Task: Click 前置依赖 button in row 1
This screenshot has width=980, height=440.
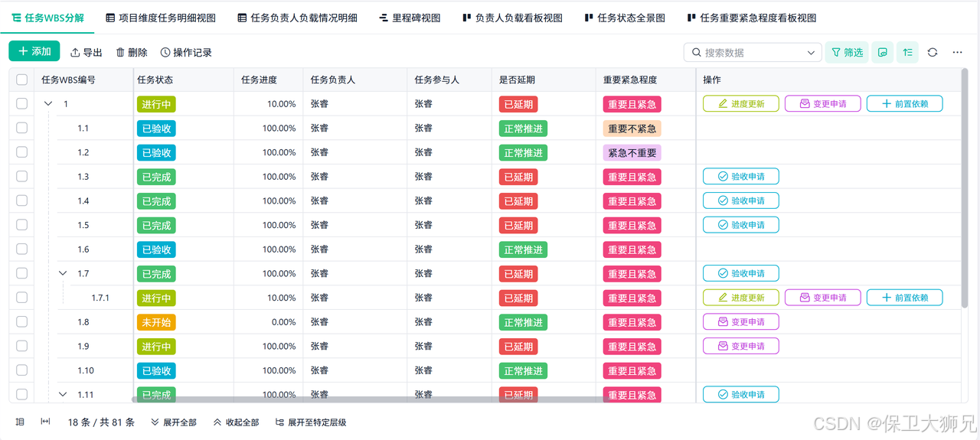Action: (x=904, y=103)
